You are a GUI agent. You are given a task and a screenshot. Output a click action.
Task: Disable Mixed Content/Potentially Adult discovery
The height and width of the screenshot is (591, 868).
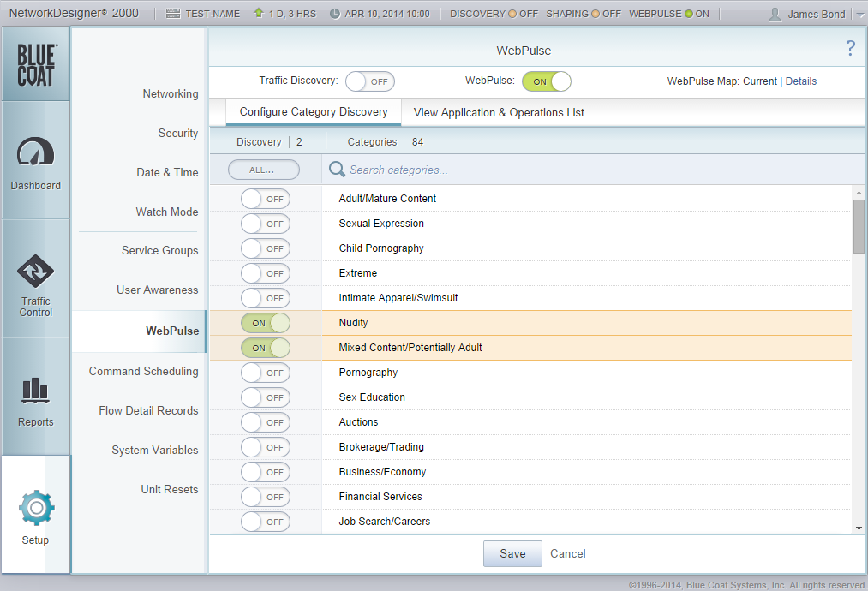tap(265, 348)
